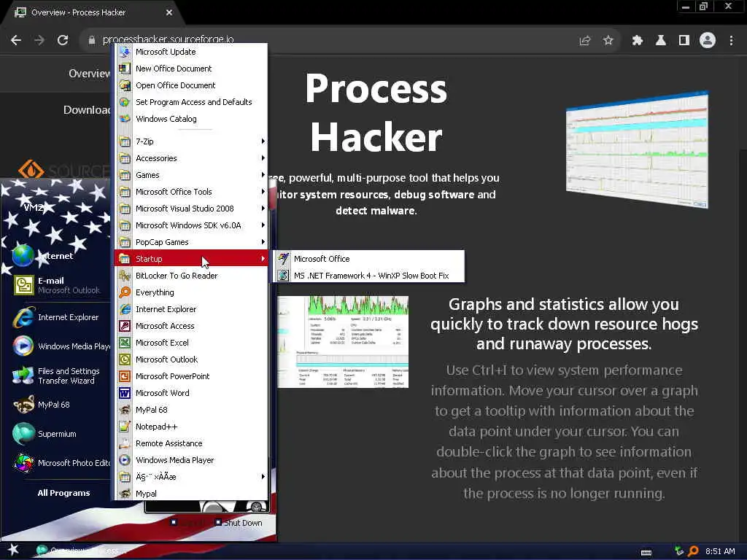Click the share page icon in address bar
This screenshot has width=747, height=560.
tap(585, 41)
